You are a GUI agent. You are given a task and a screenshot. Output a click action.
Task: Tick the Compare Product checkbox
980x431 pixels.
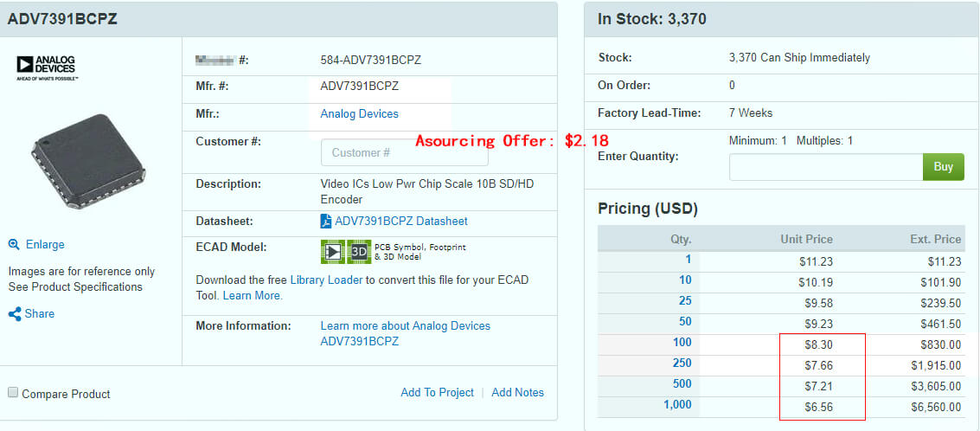point(13,392)
